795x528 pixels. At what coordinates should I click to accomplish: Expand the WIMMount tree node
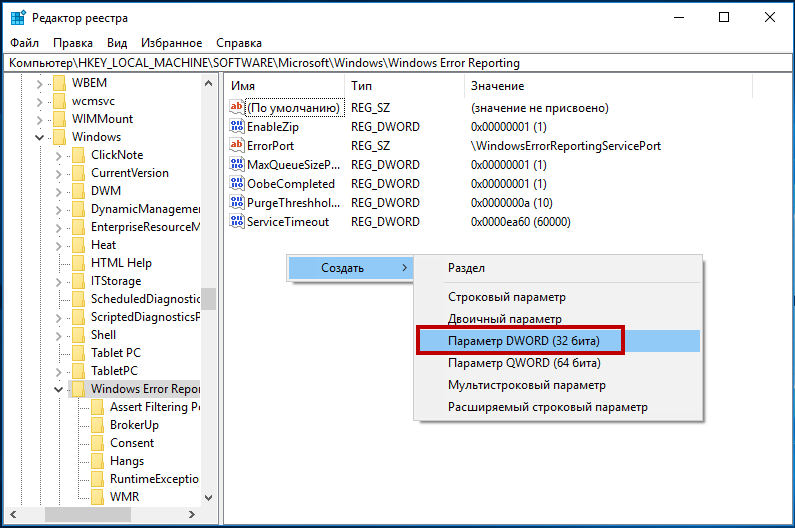coord(40,120)
